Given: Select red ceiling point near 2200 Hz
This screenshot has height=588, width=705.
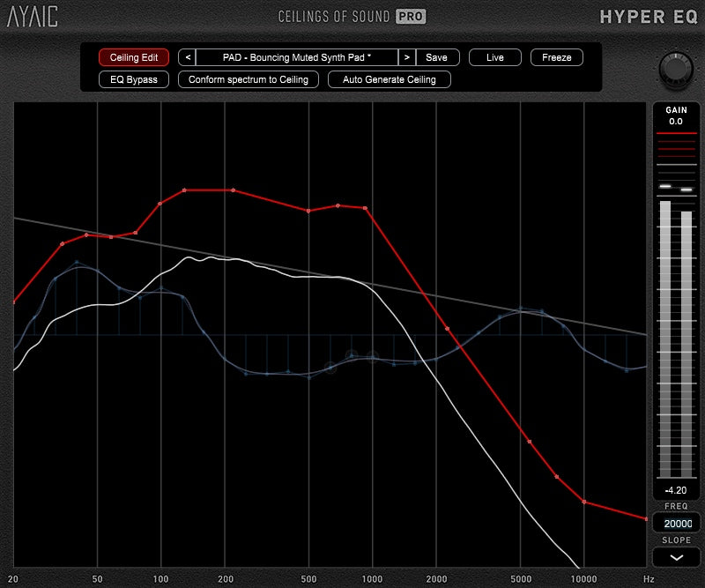Looking at the screenshot, I should point(448,329).
